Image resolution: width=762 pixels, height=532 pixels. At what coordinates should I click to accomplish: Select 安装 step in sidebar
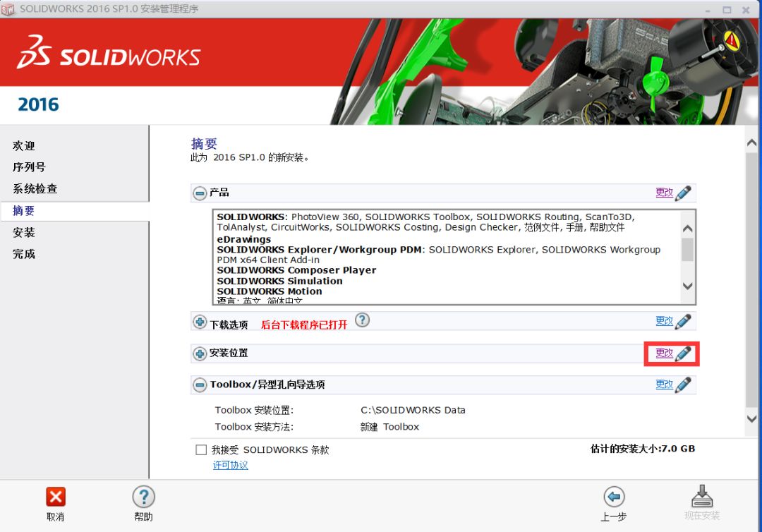point(24,232)
